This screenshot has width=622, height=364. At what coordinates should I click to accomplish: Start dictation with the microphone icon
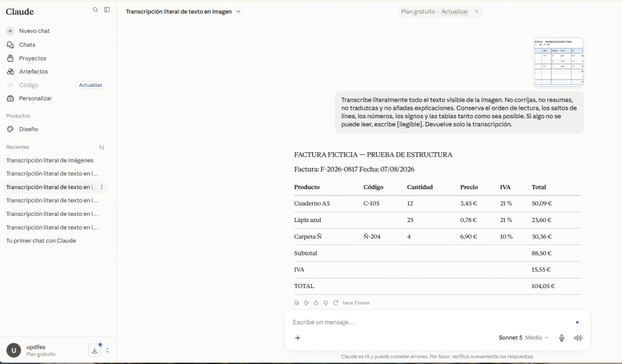(562, 338)
